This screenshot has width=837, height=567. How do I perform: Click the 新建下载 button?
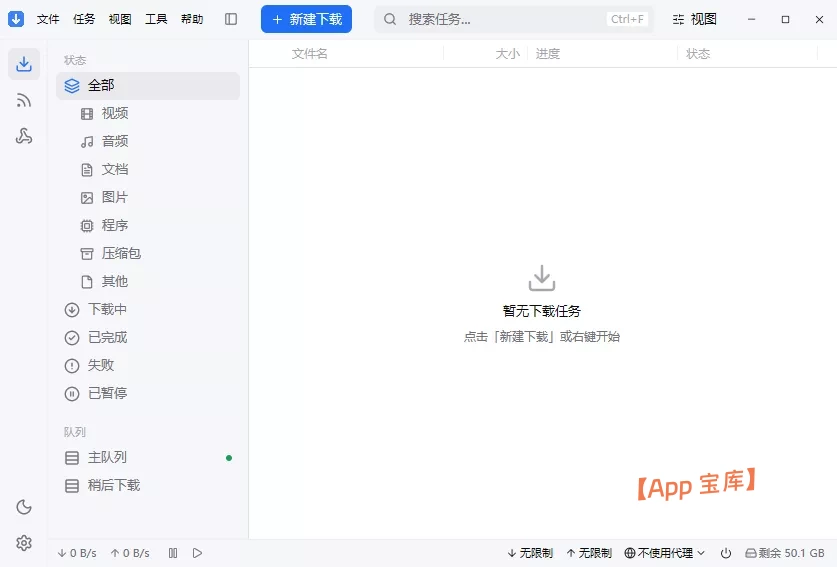pyautogui.click(x=306, y=19)
